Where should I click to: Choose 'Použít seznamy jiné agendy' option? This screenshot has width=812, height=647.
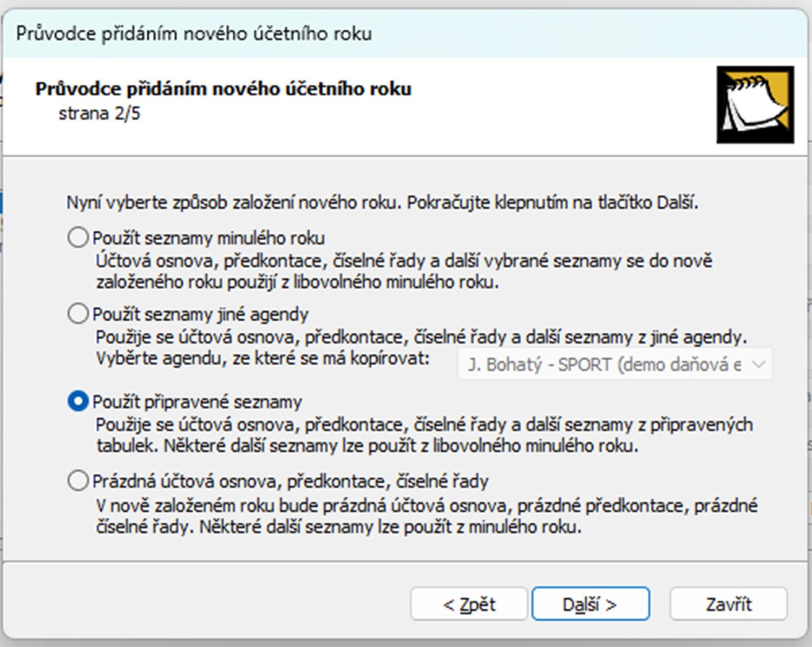coord(78,314)
